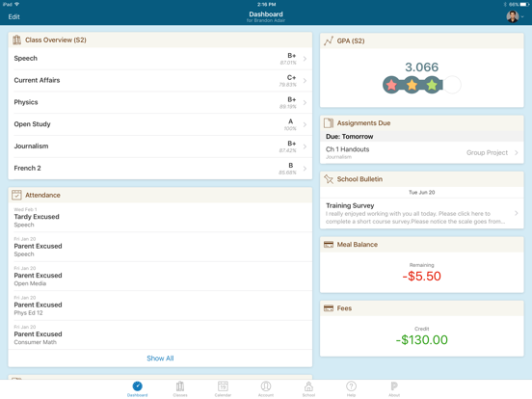Open Ch 1 Handouts assignment

[422, 152]
